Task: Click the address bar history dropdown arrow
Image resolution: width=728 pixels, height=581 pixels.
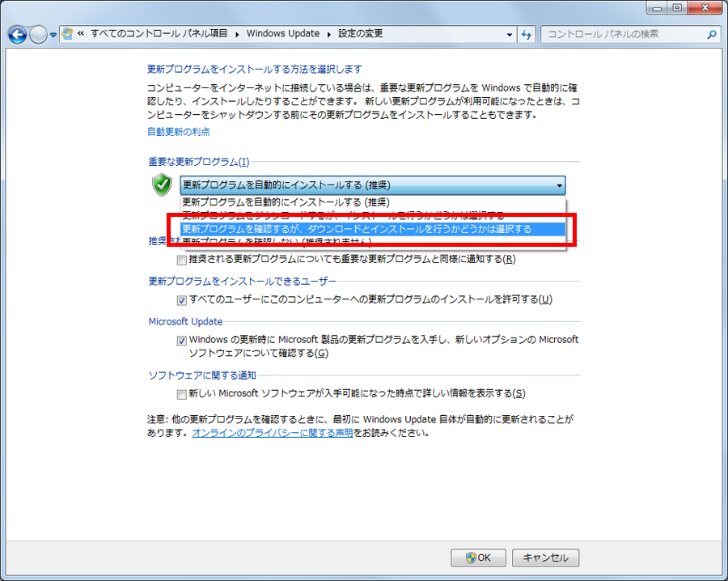Action: [510, 34]
